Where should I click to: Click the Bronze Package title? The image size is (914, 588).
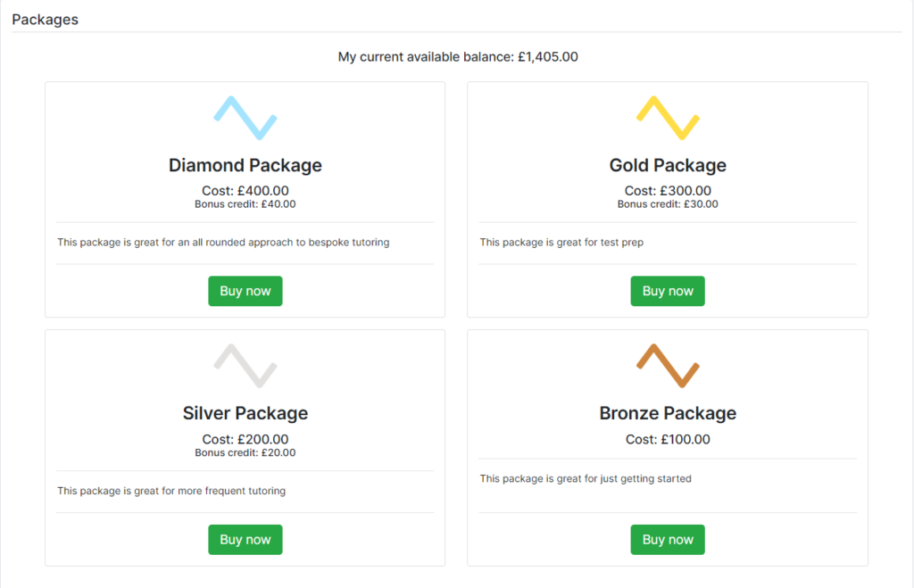point(668,413)
